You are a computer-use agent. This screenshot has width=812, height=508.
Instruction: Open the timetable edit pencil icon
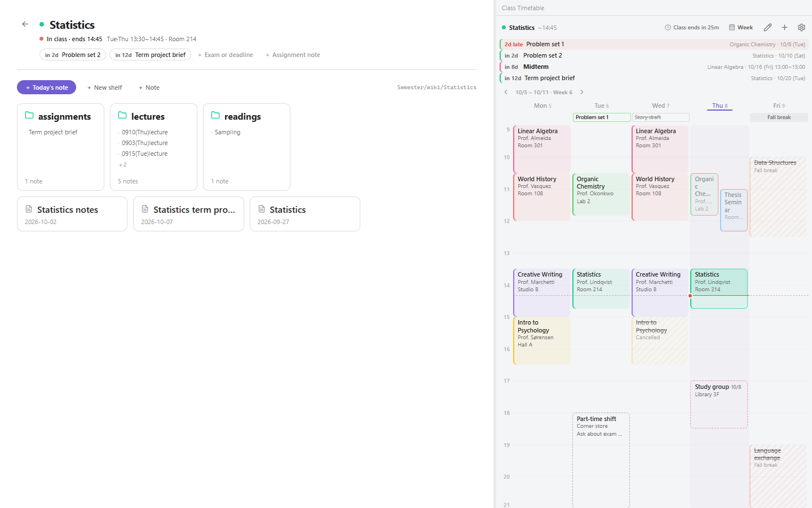coord(767,27)
